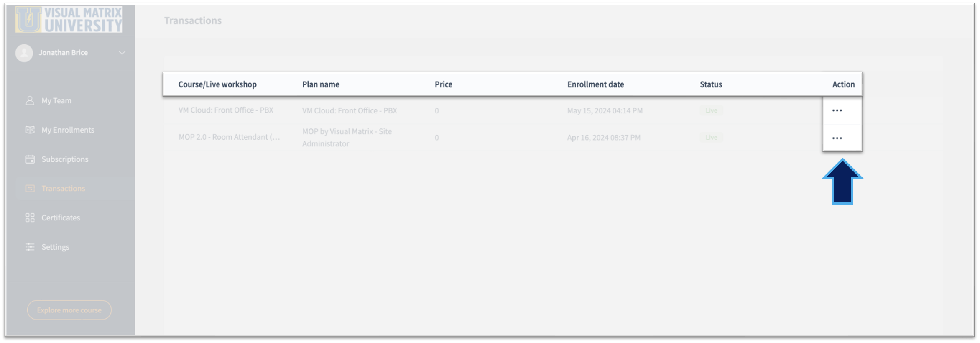Screen dimensions: 980x343
Task: Click the MOP 2.0 - Room Attendant course
Action: click(229, 137)
